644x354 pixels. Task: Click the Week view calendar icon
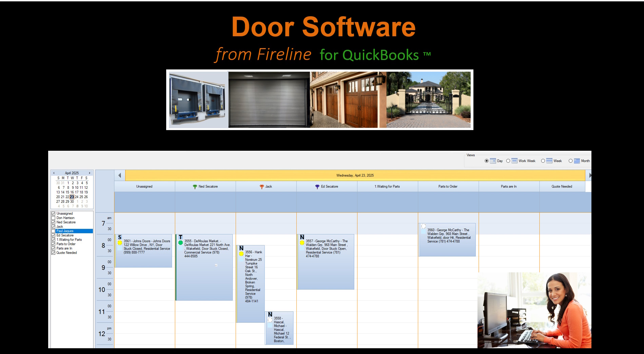549,161
